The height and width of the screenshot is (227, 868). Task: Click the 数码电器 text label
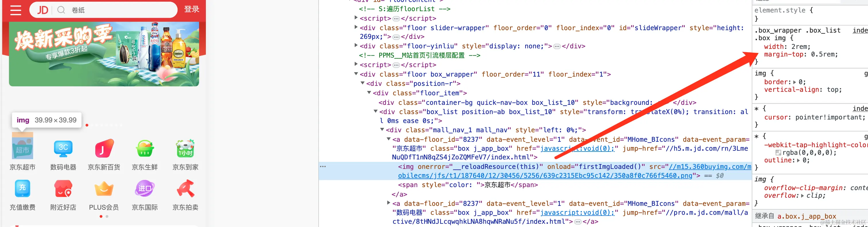[63, 167]
